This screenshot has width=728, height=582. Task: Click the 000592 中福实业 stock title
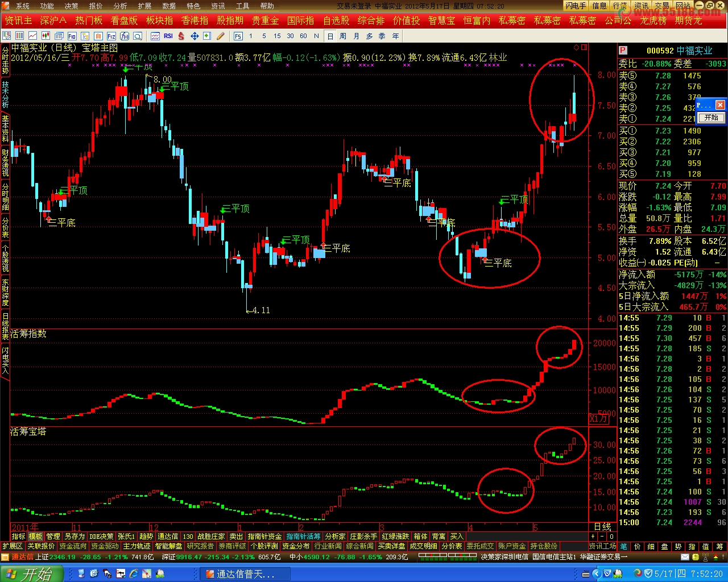(679, 51)
